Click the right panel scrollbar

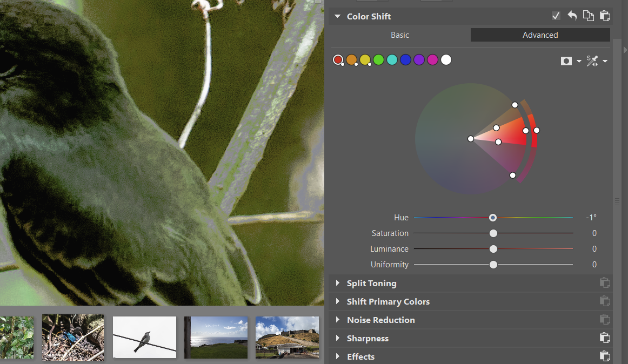click(x=617, y=201)
